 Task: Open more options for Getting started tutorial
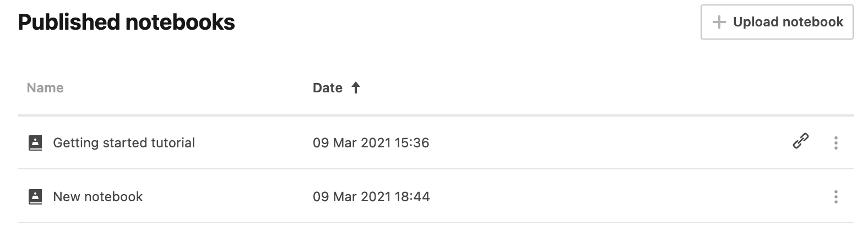(x=836, y=143)
